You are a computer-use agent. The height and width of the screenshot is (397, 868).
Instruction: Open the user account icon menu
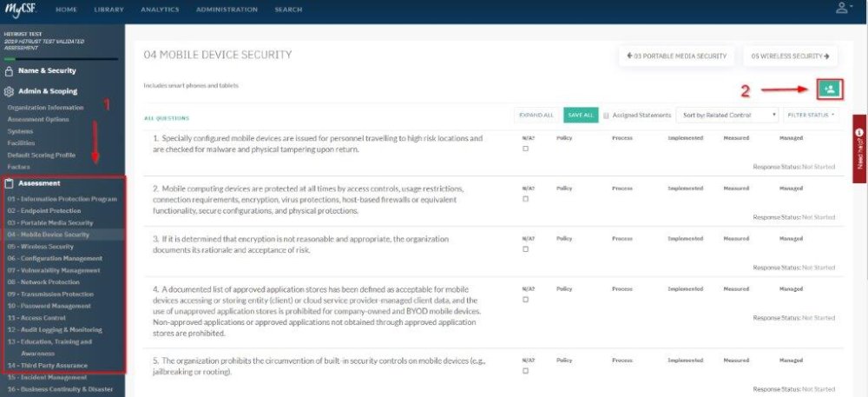[840, 9]
